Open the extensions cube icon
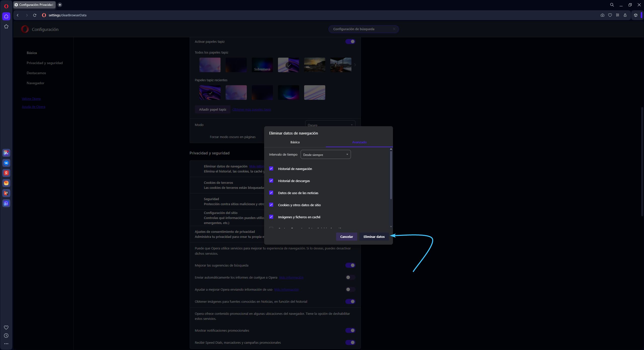Screen dimensions: 644x350 [636, 15]
